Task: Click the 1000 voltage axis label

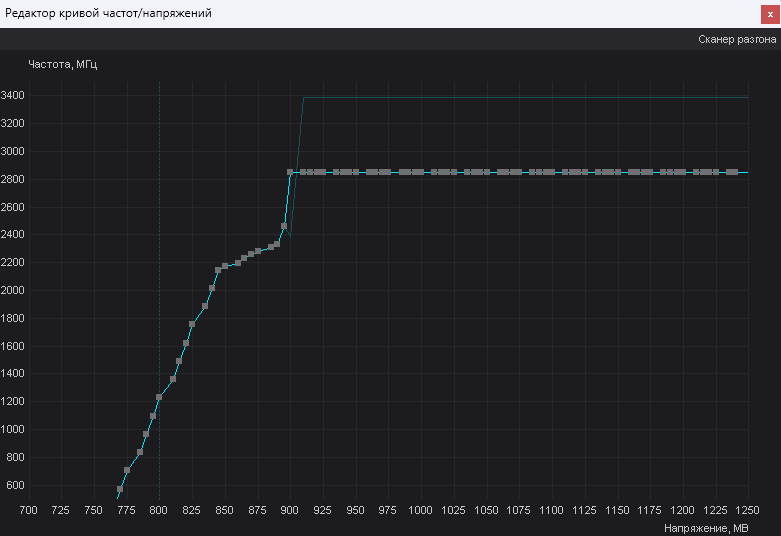Action: tap(420, 510)
